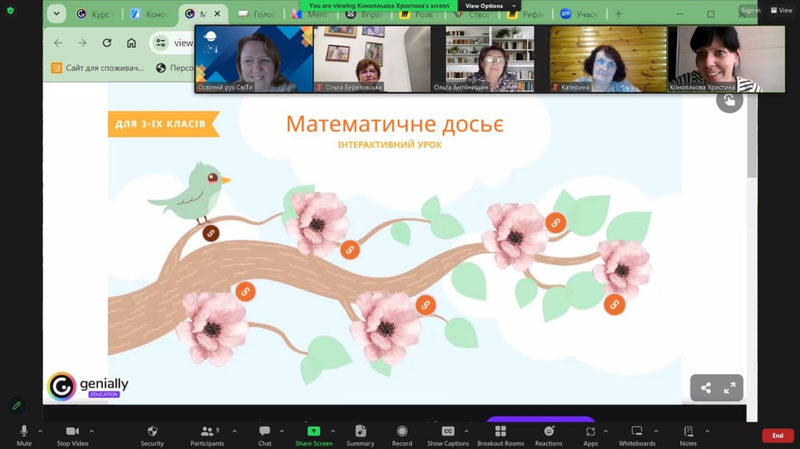Image resolution: width=800 pixels, height=449 pixels.
Task: Expand share options arrow beside Share Screen
Action: tap(333, 432)
